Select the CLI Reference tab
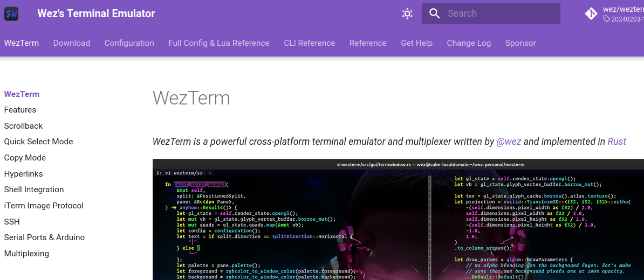This screenshot has height=280, width=644. point(310,43)
